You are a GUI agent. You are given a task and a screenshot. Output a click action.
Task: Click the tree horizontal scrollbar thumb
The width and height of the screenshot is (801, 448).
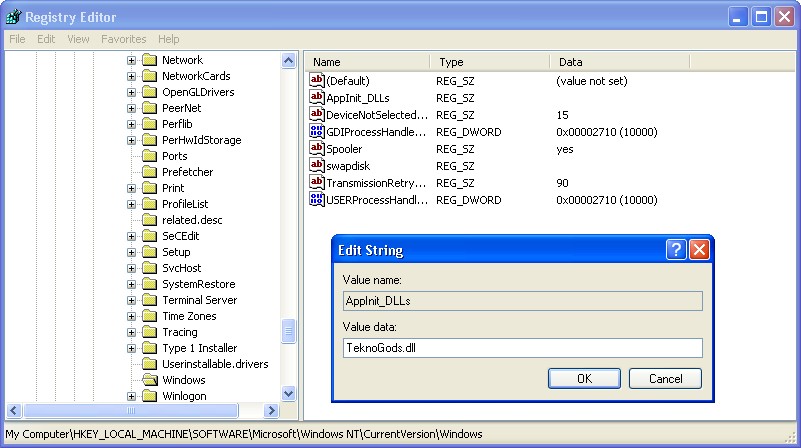click(x=131, y=410)
